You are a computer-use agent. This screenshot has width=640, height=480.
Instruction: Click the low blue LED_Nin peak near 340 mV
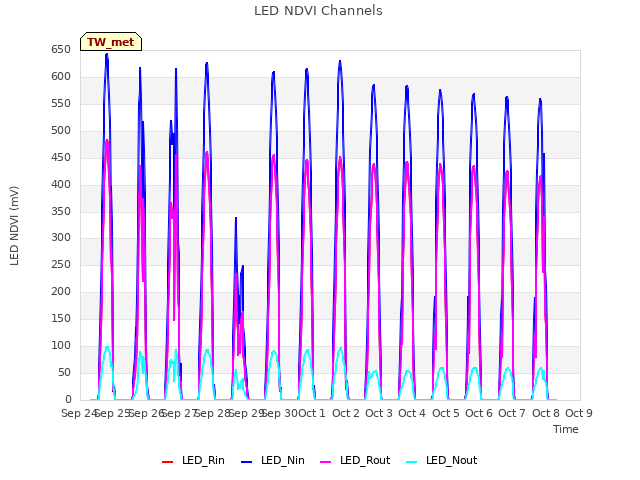236,218
